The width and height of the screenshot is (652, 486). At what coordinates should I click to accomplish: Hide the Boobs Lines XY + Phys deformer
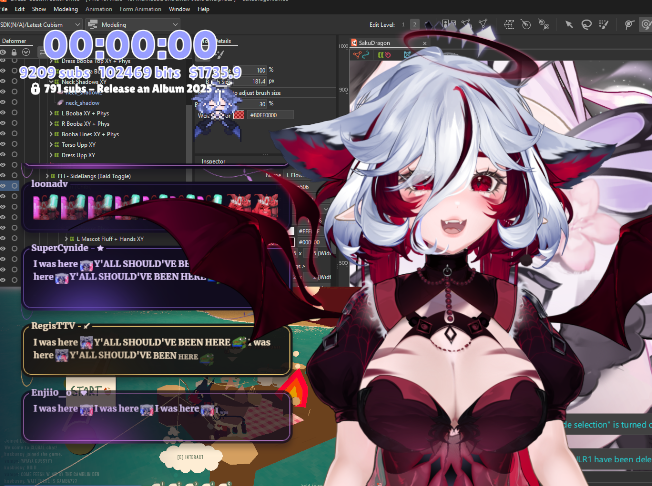coord(3,134)
